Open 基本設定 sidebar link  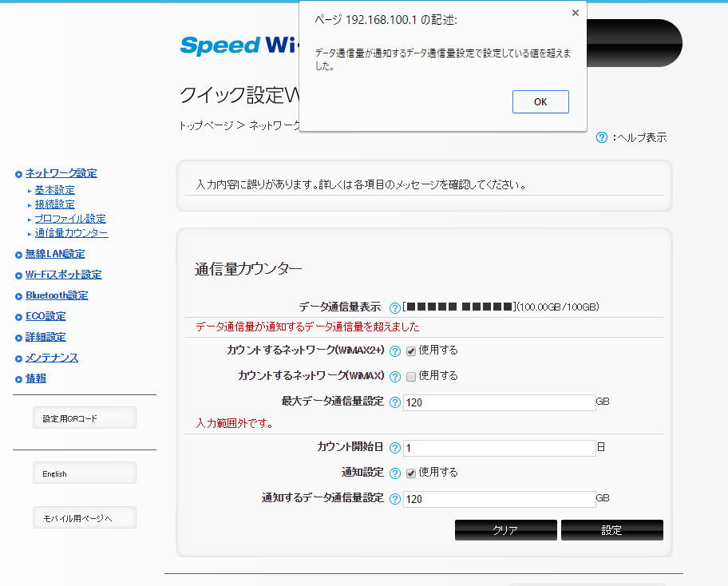coord(54,190)
